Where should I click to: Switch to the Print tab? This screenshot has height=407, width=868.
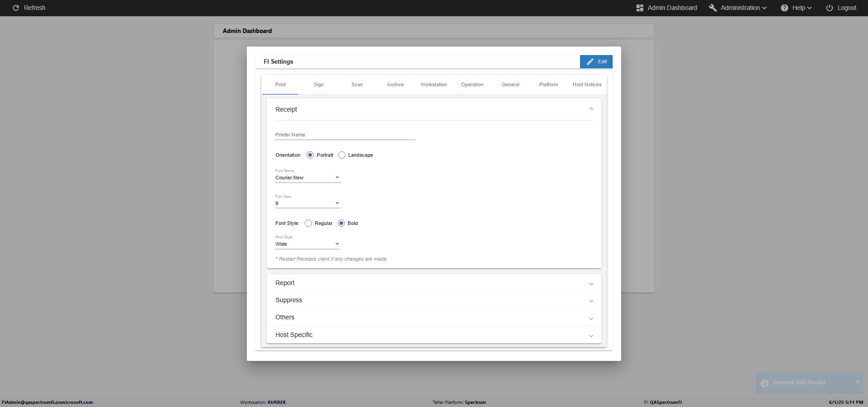click(x=280, y=84)
